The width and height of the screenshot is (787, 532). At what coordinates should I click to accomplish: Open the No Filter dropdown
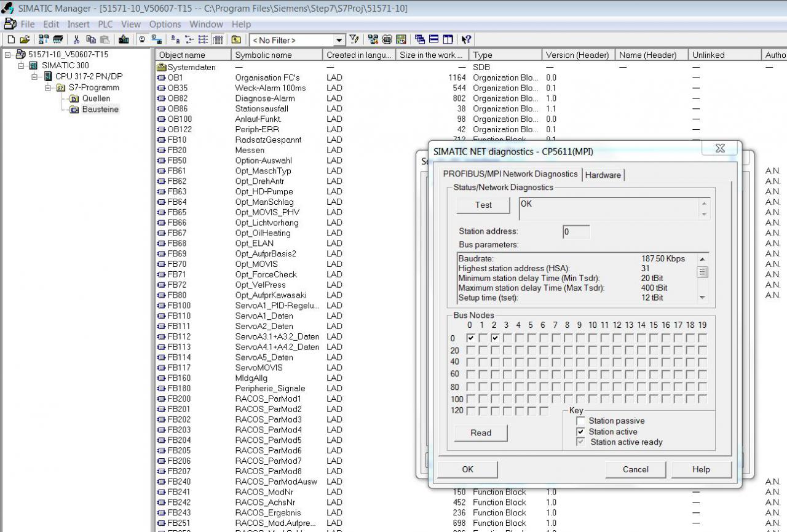pyautogui.click(x=339, y=40)
